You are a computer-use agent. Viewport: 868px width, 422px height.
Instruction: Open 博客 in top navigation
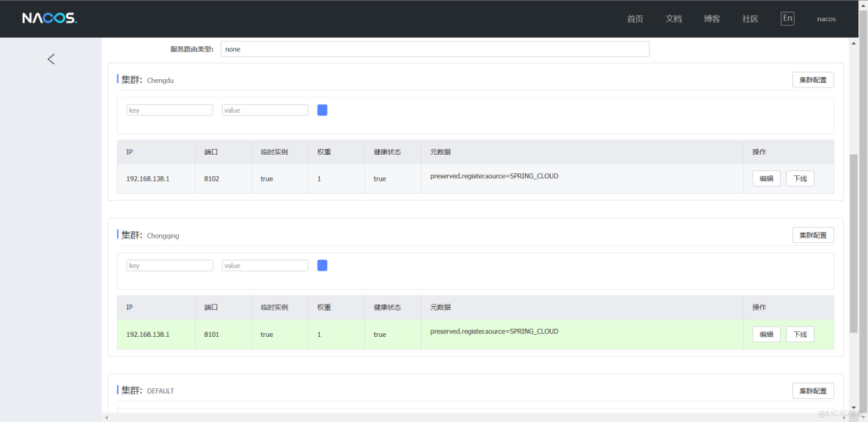pyautogui.click(x=712, y=19)
